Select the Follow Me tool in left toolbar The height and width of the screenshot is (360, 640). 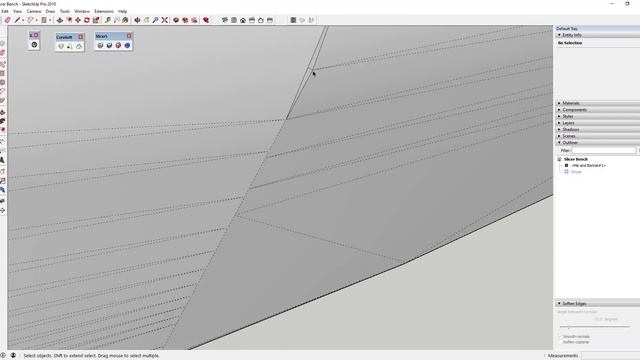click(2, 121)
